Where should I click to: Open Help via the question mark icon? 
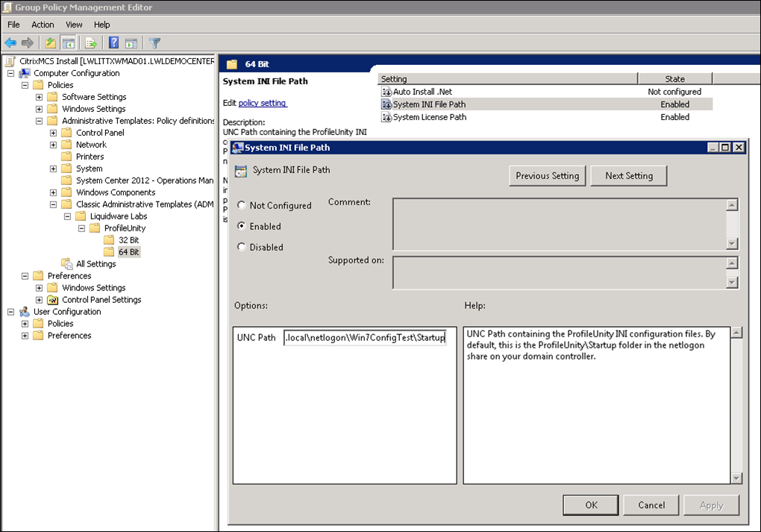(x=114, y=43)
